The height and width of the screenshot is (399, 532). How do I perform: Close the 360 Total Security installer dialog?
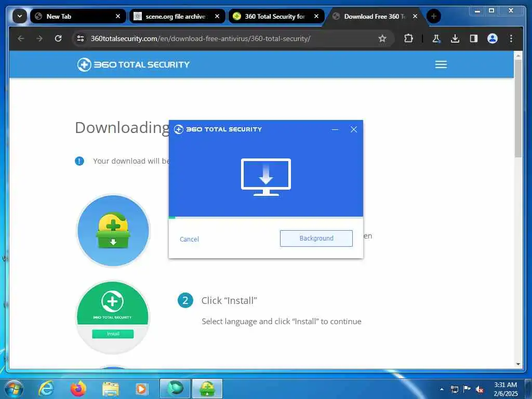point(353,129)
